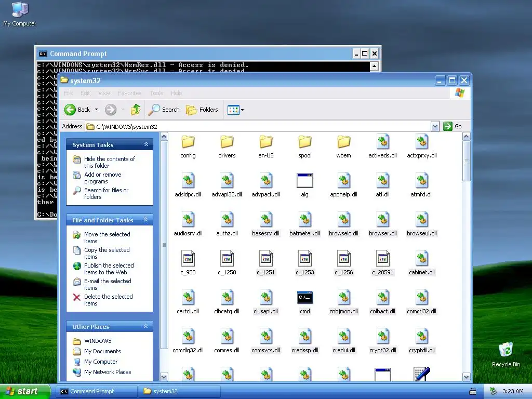The image size is (532, 399).
Task: Open the Favorites menu
Action: [x=129, y=93]
